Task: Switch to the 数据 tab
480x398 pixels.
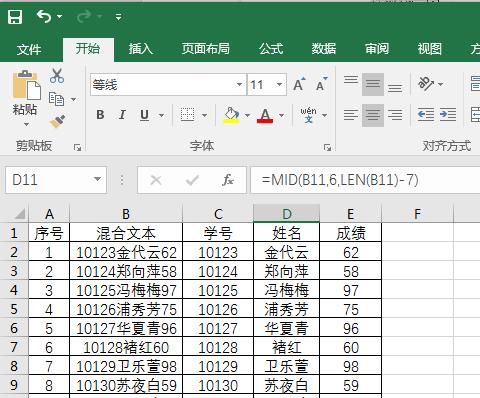Action: [324, 49]
